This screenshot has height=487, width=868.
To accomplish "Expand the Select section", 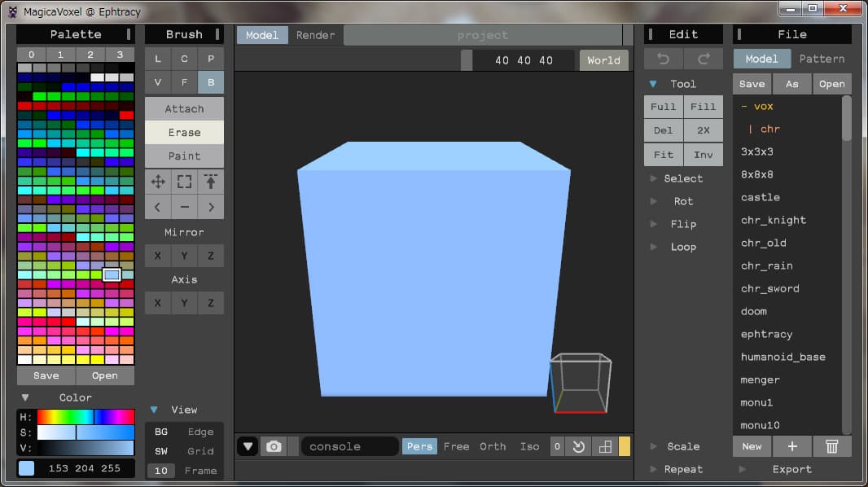I will click(x=653, y=178).
